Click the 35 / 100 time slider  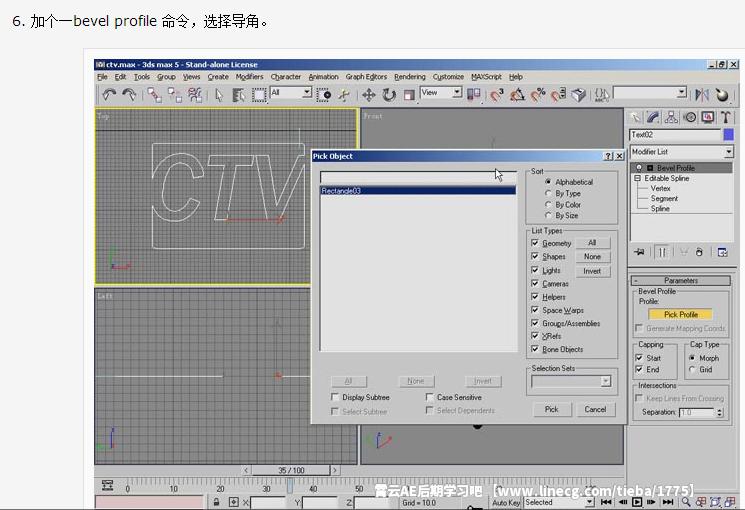click(x=291, y=471)
